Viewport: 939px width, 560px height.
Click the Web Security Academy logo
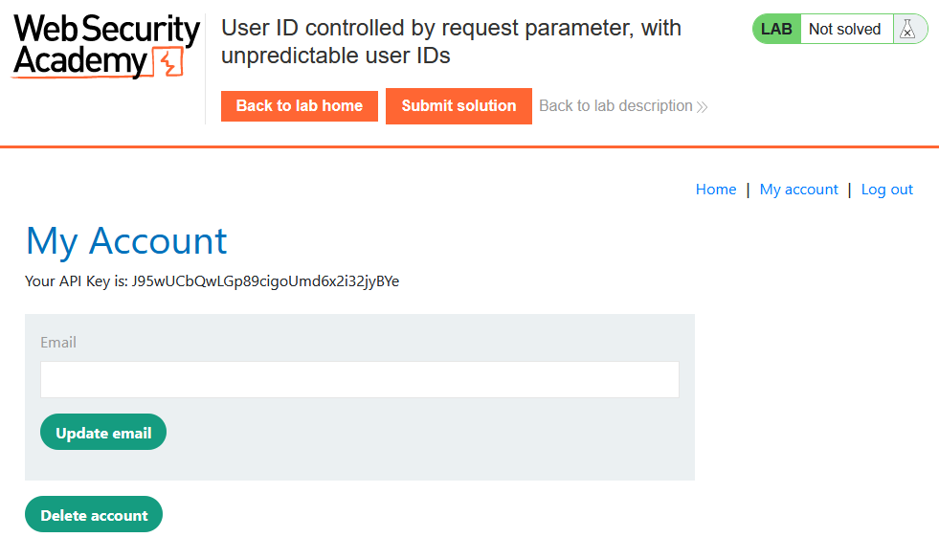coord(96,46)
